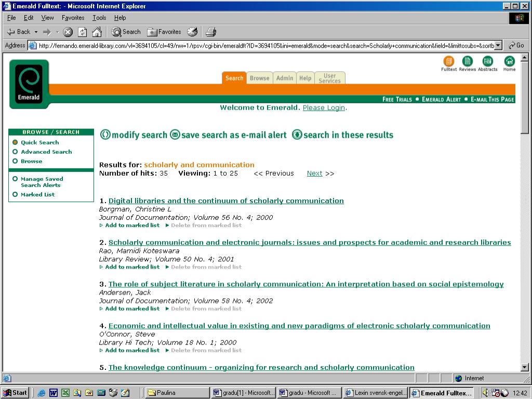Click the Next results link
This screenshot has height=399, width=532.
point(314,174)
